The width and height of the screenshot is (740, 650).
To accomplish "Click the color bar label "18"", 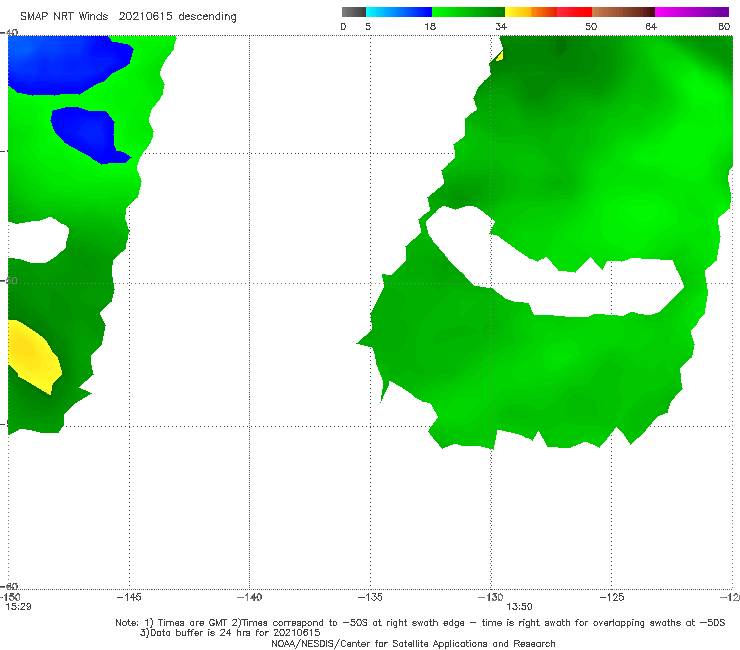I will [430, 26].
